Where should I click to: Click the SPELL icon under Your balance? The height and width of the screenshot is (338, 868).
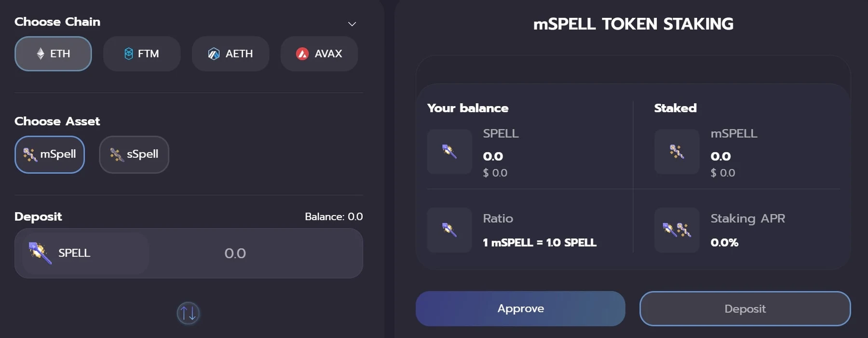pyautogui.click(x=449, y=151)
